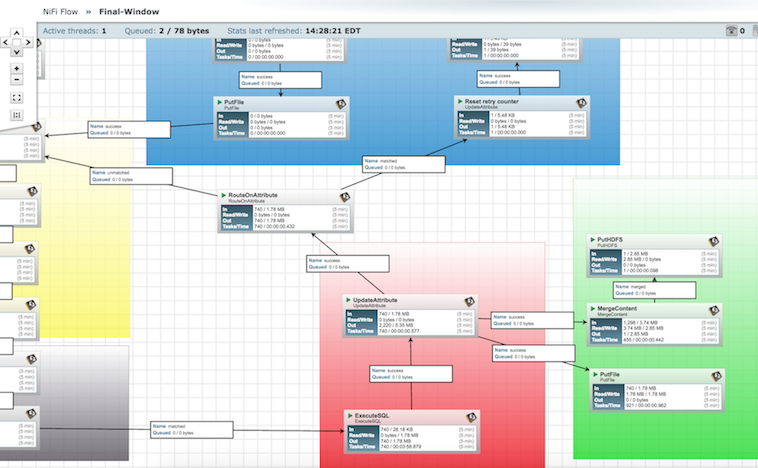Image resolution: width=758 pixels, height=468 pixels.
Task: Pan the canvas down with down arrow
Action: coord(16,52)
